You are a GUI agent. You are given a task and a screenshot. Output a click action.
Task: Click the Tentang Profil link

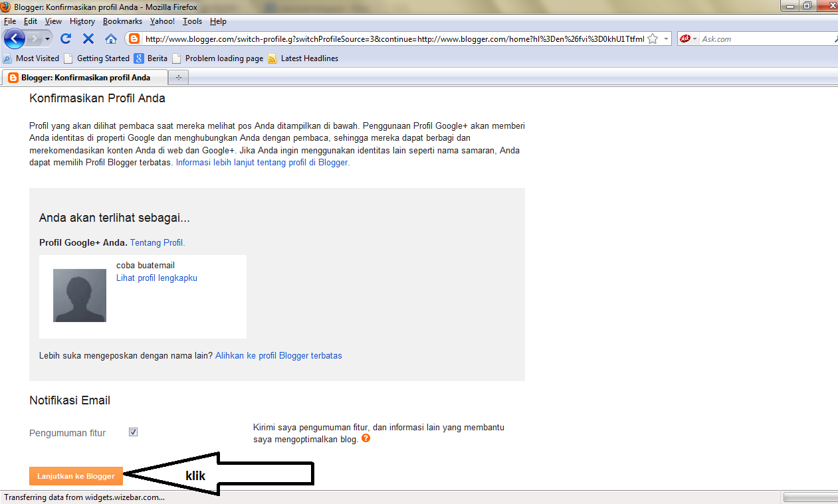click(157, 242)
